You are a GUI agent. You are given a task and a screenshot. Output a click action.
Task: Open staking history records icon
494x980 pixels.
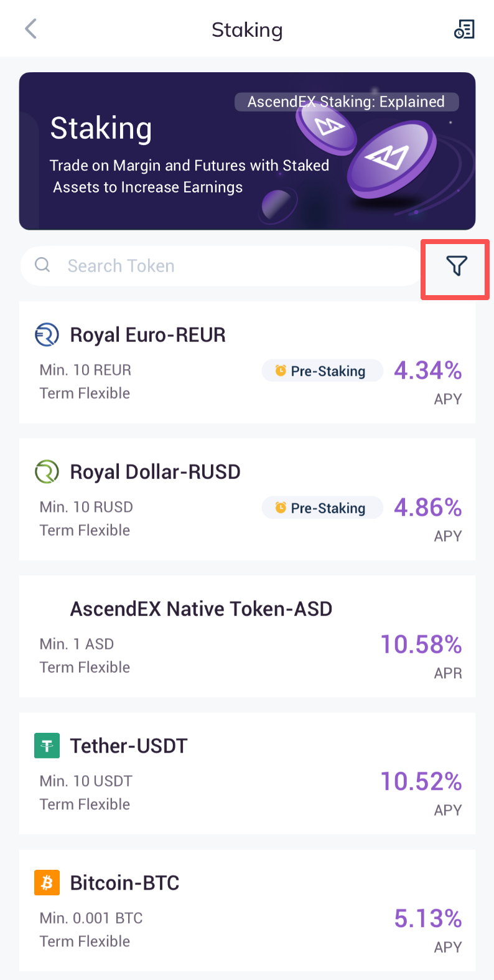[x=464, y=29]
